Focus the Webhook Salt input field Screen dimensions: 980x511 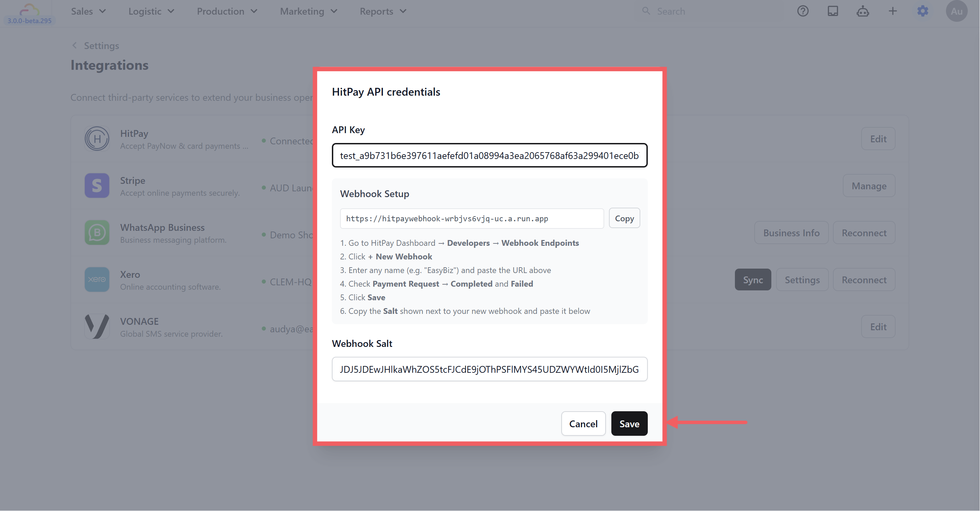pos(489,369)
